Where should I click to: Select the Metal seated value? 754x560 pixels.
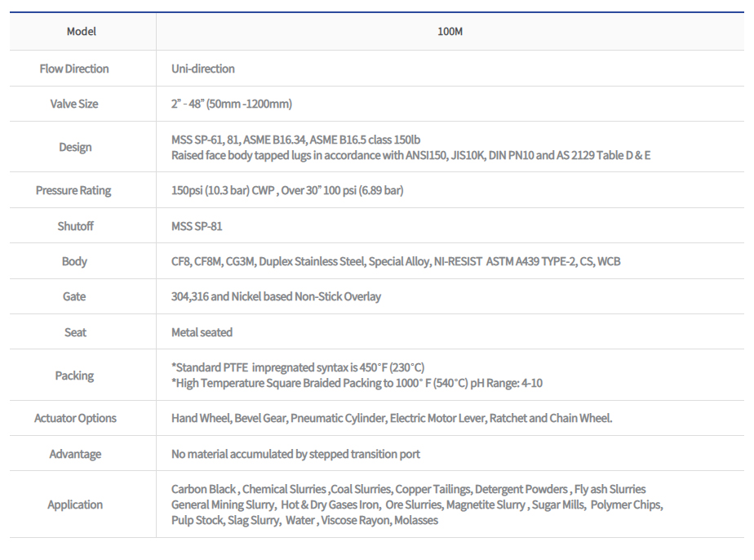click(x=196, y=332)
